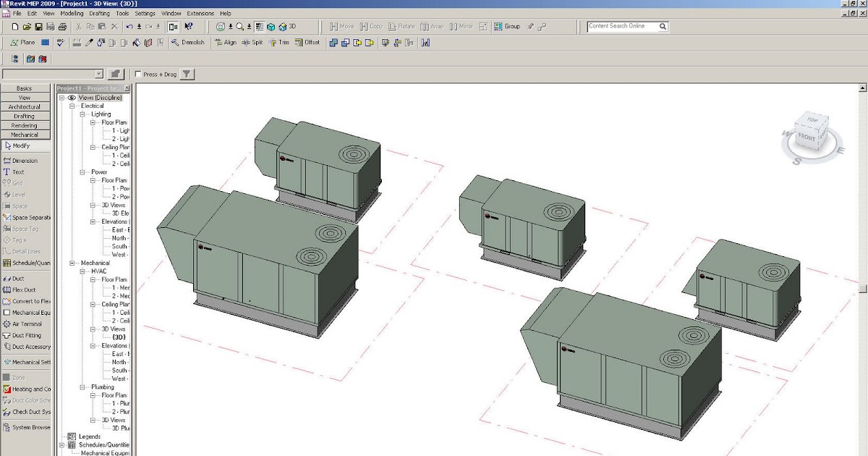Viewport: 868px width, 456px height.
Task: Open the File menu
Action: click(17, 13)
